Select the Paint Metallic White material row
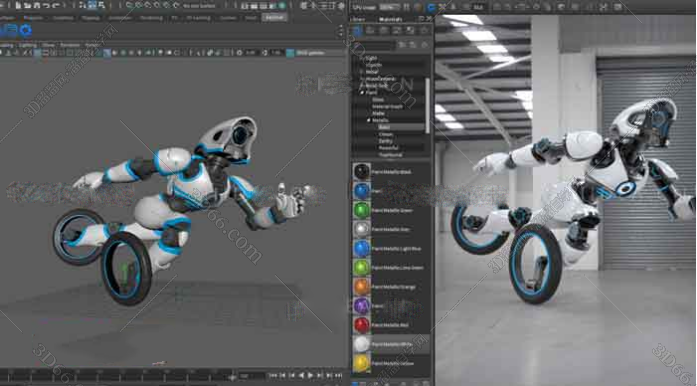Screen dimensions: 697x386 [391, 344]
